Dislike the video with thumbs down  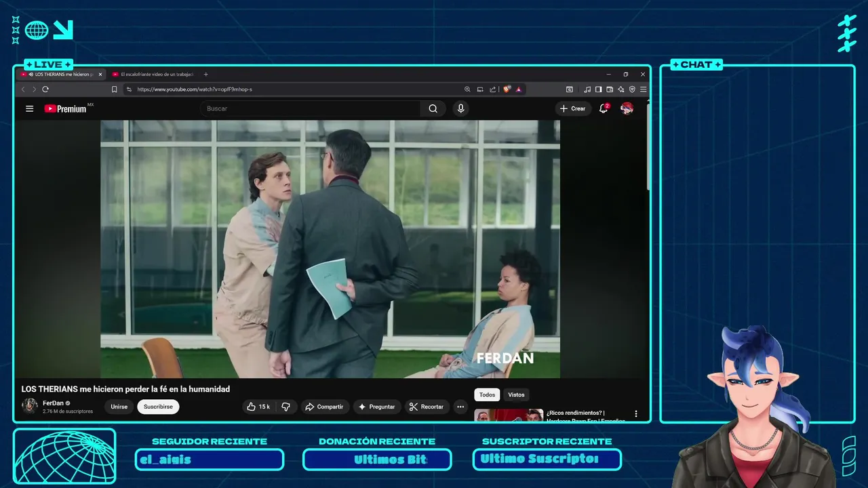[285, 407]
